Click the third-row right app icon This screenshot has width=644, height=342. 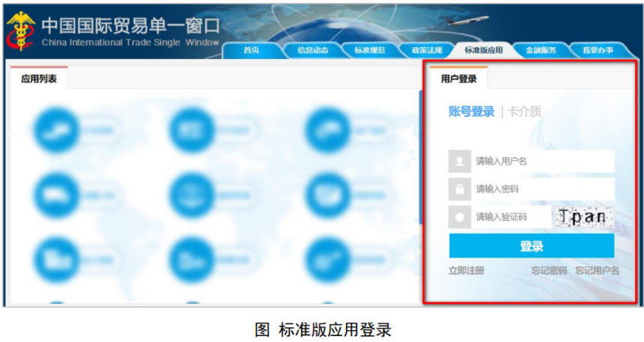[x=328, y=259]
